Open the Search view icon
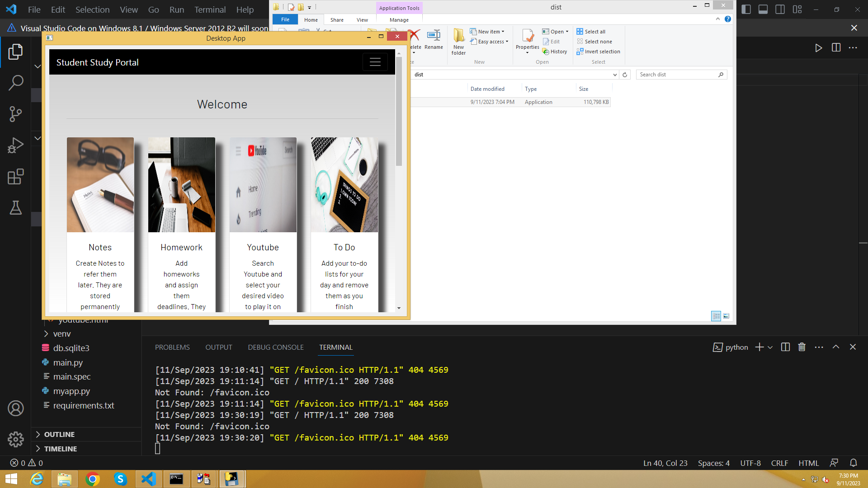Image resolution: width=868 pixels, height=488 pixels. pyautogui.click(x=15, y=83)
